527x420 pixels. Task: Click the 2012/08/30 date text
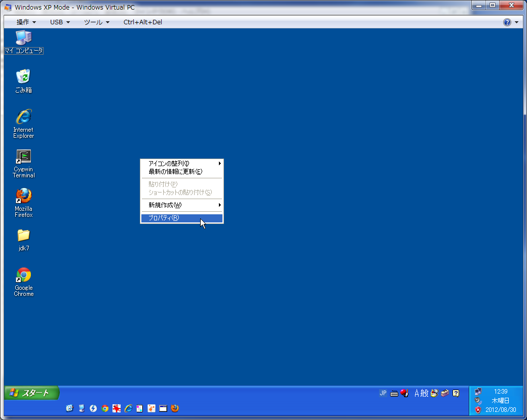(x=501, y=410)
